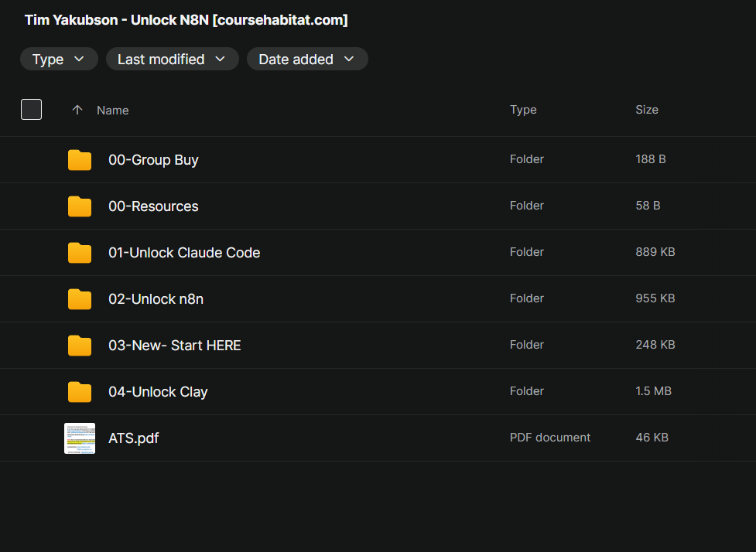The width and height of the screenshot is (756, 552).
Task: Click the 04-Unlock Clay name text
Action: pyautogui.click(x=158, y=392)
